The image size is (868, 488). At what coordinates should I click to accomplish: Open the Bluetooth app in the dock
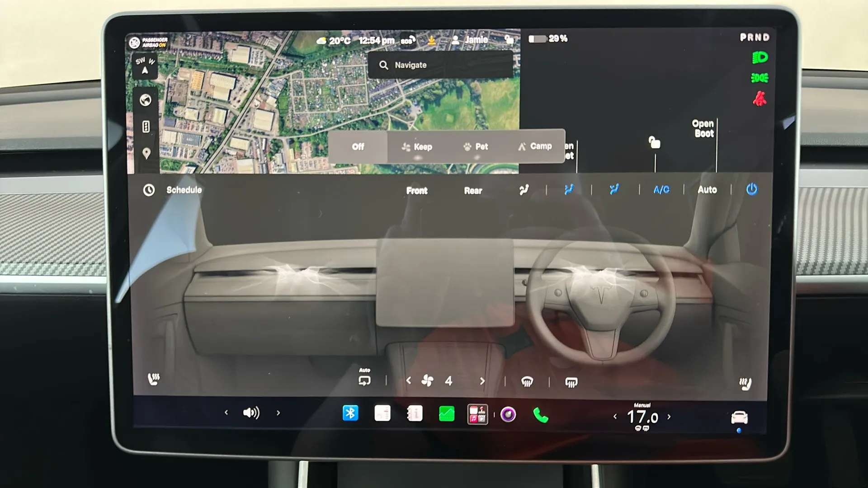[x=350, y=413]
